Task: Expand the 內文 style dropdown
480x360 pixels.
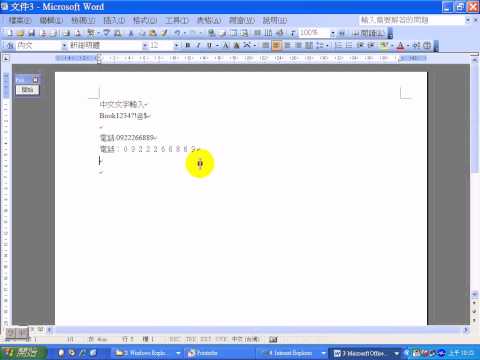Action: pos(64,45)
